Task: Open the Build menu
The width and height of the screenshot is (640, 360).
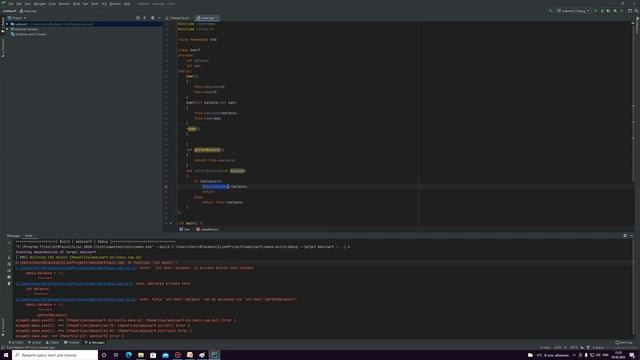Action: [x=76, y=4]
